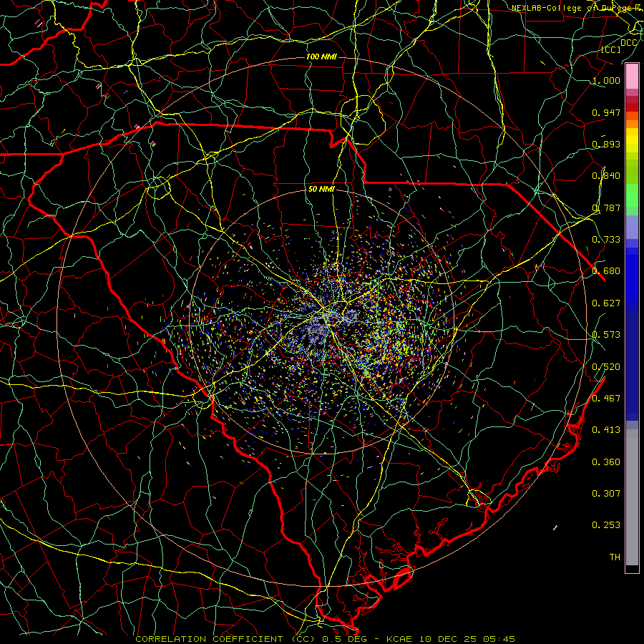Viewport: 644px width, 644px height.
Task: Click the "[CC]" legend header
Action: tap(611, 49)
